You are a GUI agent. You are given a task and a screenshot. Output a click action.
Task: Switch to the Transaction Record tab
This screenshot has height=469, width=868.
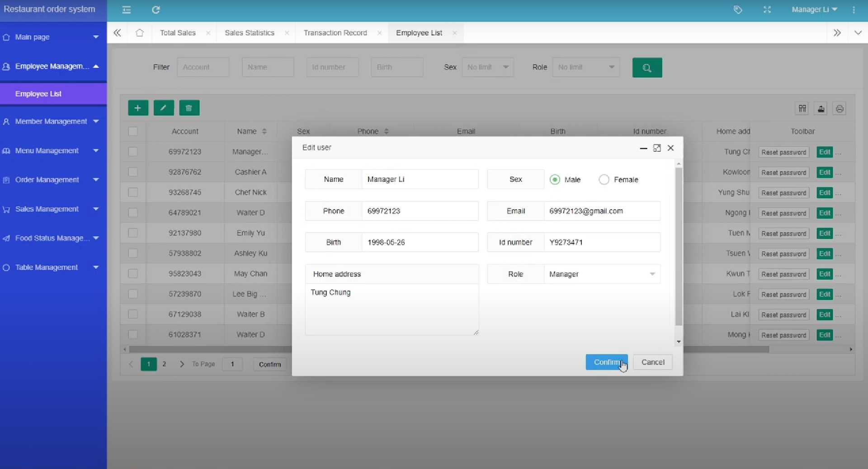(x=335, y=33)
